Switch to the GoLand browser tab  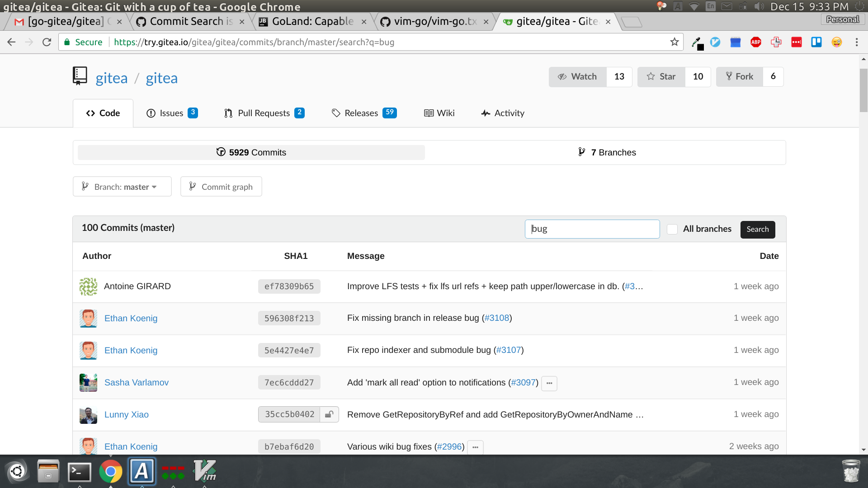click(x=312, y=21)
